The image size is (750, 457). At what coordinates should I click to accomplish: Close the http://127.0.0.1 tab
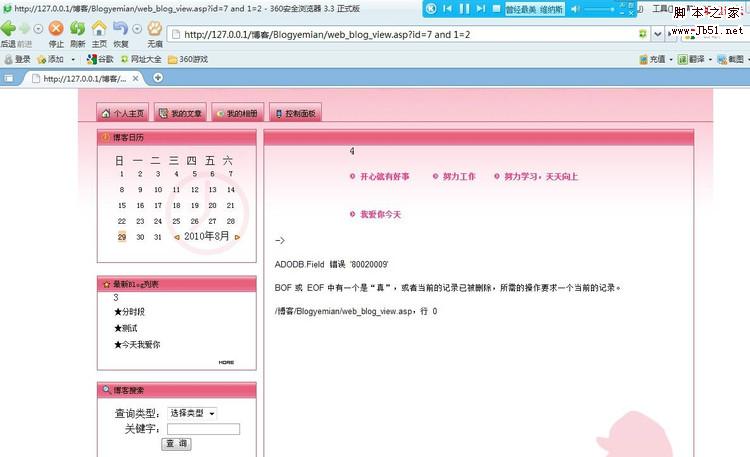[136, 78]
